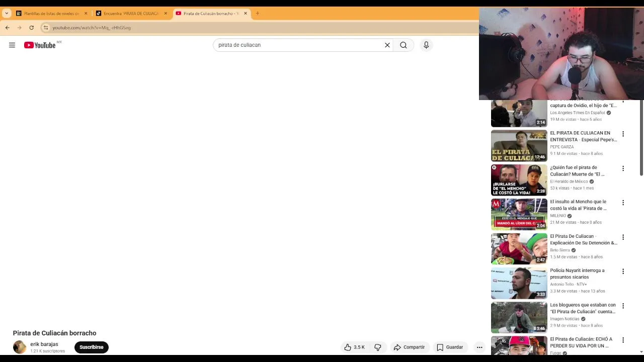The image size is (644, 362).
Task: Click the video title Pirata de Culiacán borracho
Action: click(54, 333)
